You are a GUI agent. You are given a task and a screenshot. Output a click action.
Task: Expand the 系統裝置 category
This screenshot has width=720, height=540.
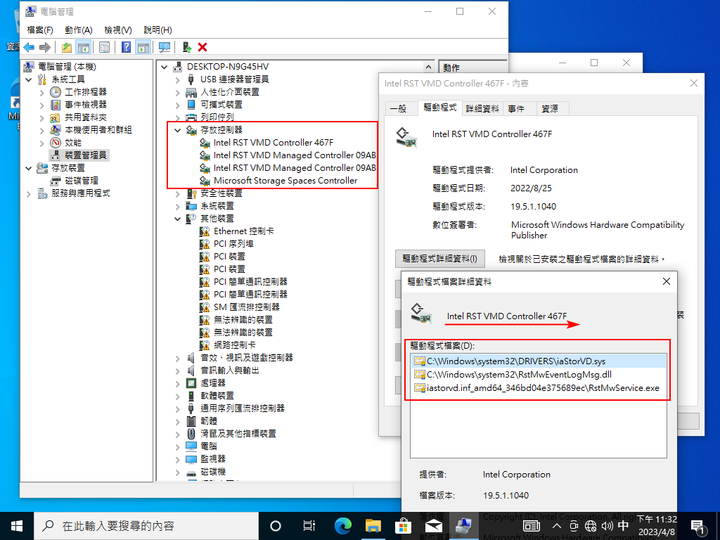point(178,206)
